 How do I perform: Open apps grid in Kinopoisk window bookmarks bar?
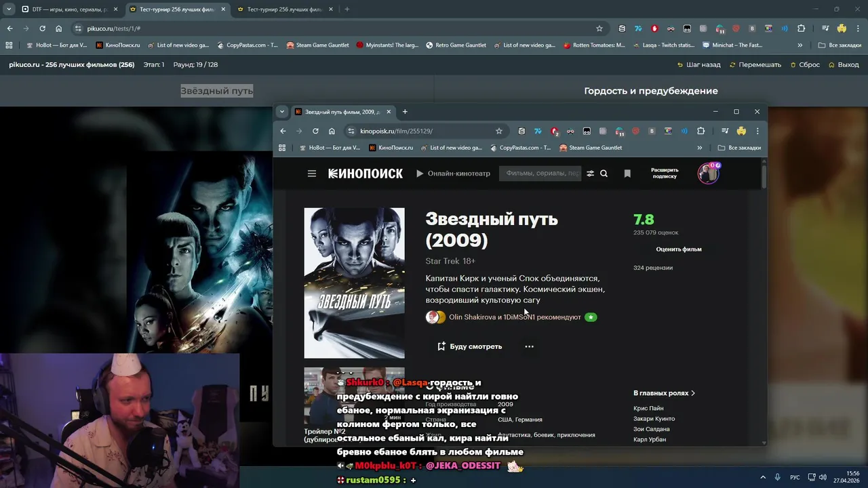point(282,148)
